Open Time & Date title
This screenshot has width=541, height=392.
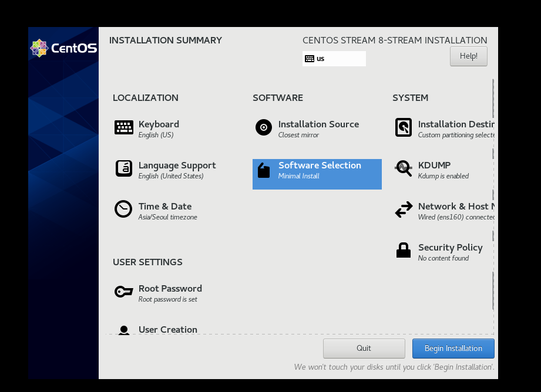(x=165, y=206)
